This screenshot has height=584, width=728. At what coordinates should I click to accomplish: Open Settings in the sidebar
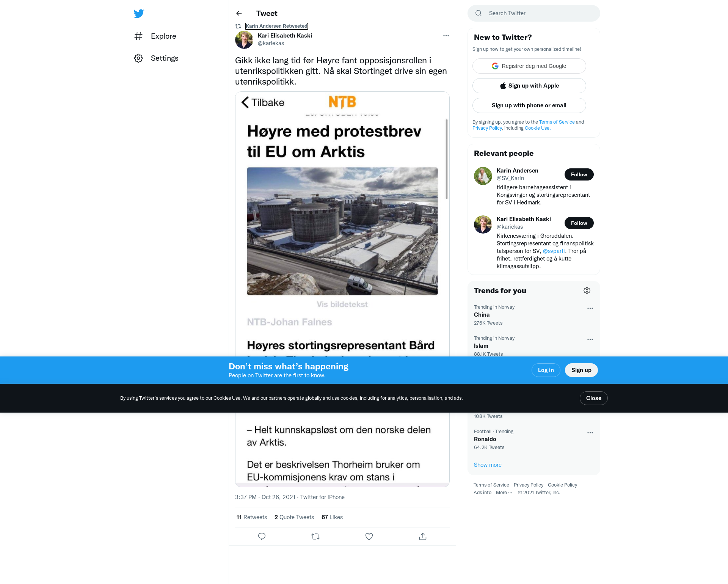pyautogui.click(x=156, y=58)
